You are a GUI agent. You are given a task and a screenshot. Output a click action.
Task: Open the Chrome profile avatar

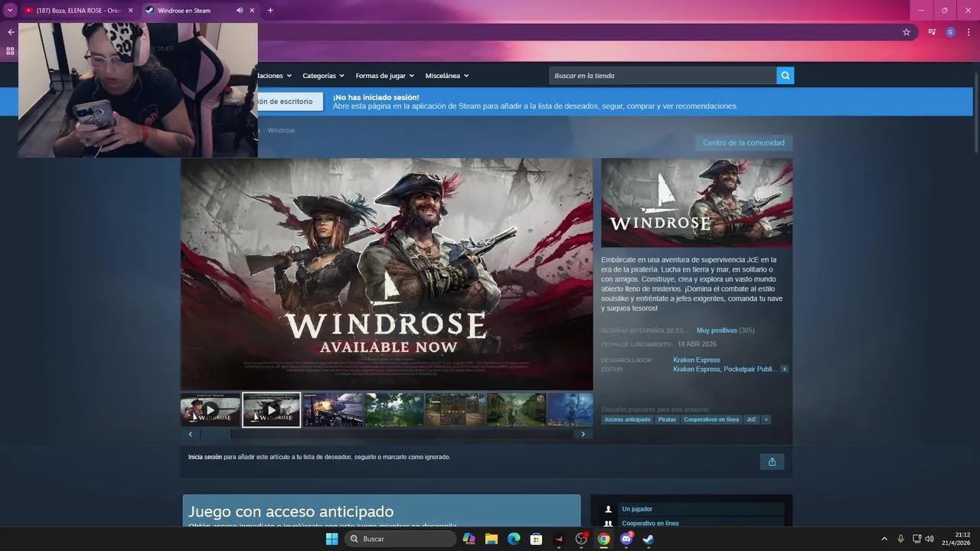[950, 32]
